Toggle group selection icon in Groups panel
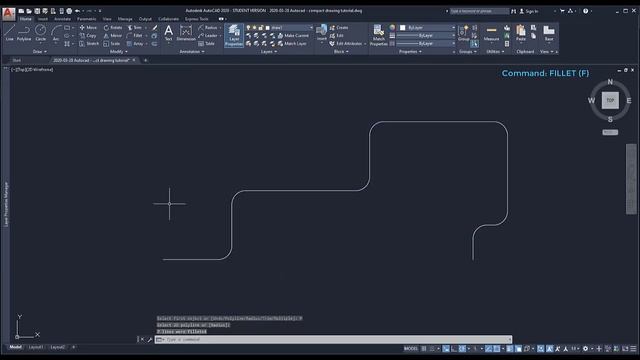Viewport: 640px width, 360px height. [x=474, y=43]
